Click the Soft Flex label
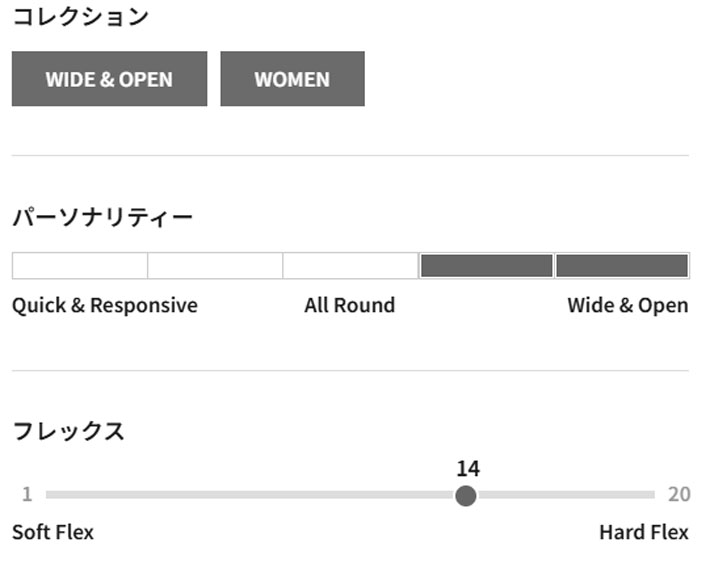Viewport: 710px width, 576px height. [53, 532]
